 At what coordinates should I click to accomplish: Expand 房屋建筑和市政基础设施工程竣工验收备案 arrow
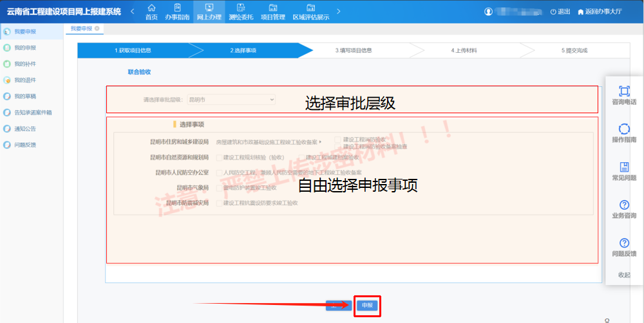point(320,142)
